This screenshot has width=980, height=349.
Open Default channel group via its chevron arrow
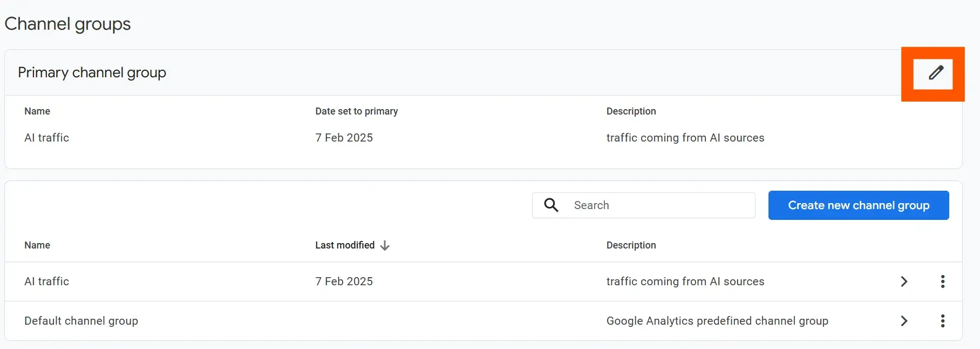click(904, 321)
